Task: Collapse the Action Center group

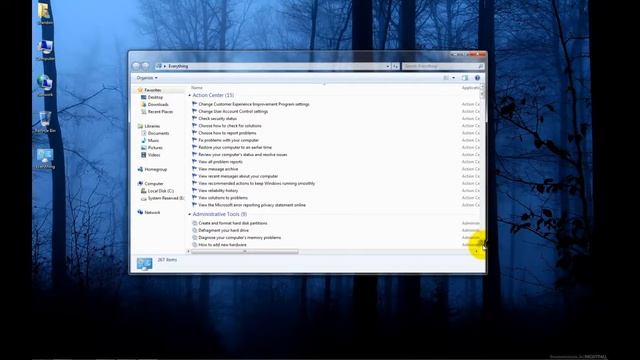Action: coord(189,96)
